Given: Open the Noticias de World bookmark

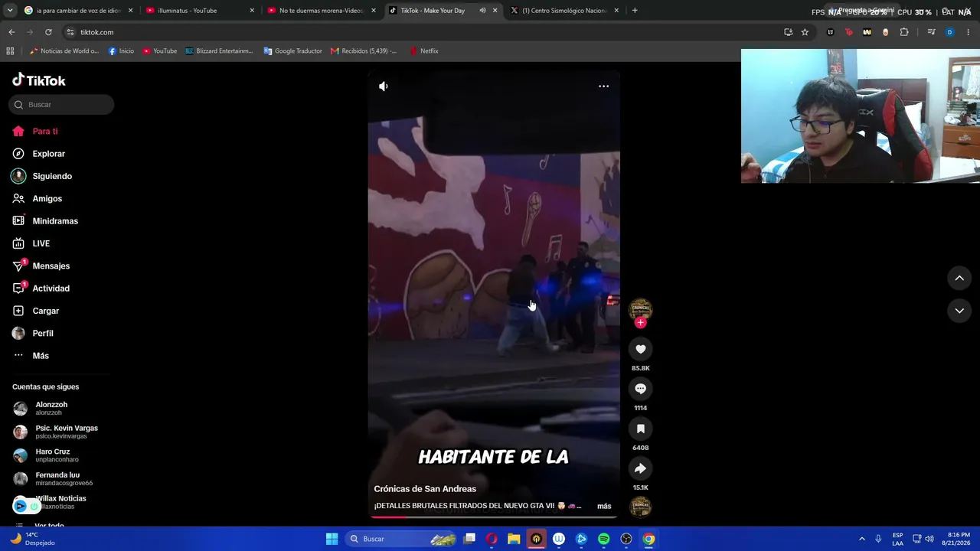Looking at the screenshot, I should pyautogui.click(x=64, y=51).
